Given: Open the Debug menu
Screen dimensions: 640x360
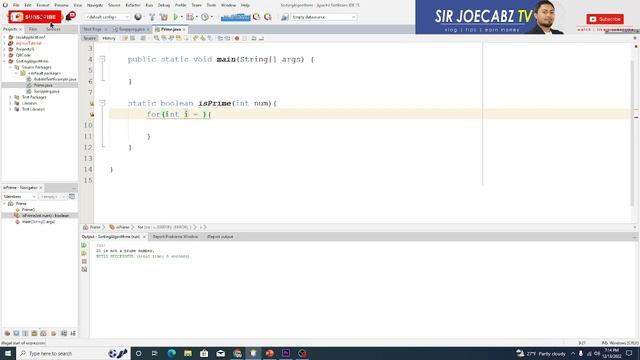Looking at the screenshot, I should pyautogui.click(x=164, y=5).
